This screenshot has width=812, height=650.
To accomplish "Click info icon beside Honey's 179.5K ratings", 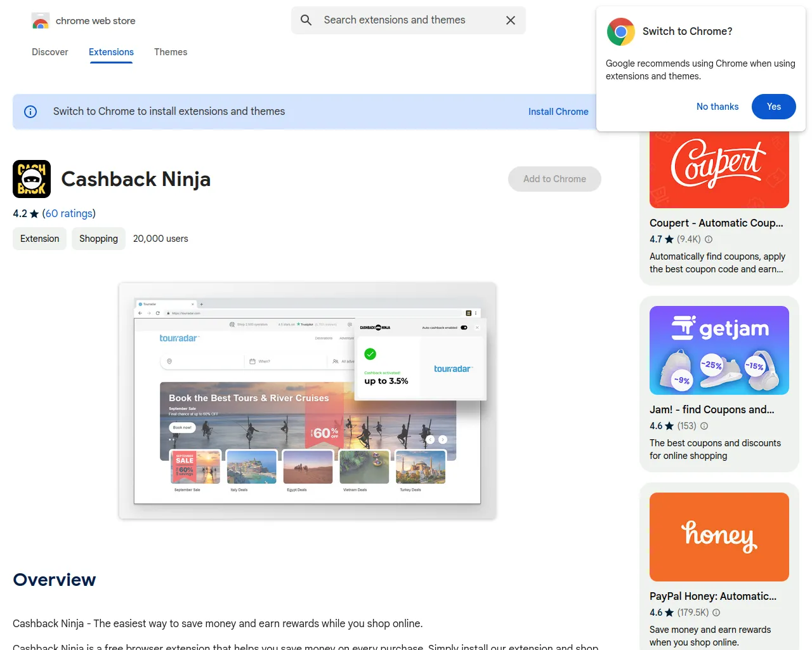I will point(716,613).
